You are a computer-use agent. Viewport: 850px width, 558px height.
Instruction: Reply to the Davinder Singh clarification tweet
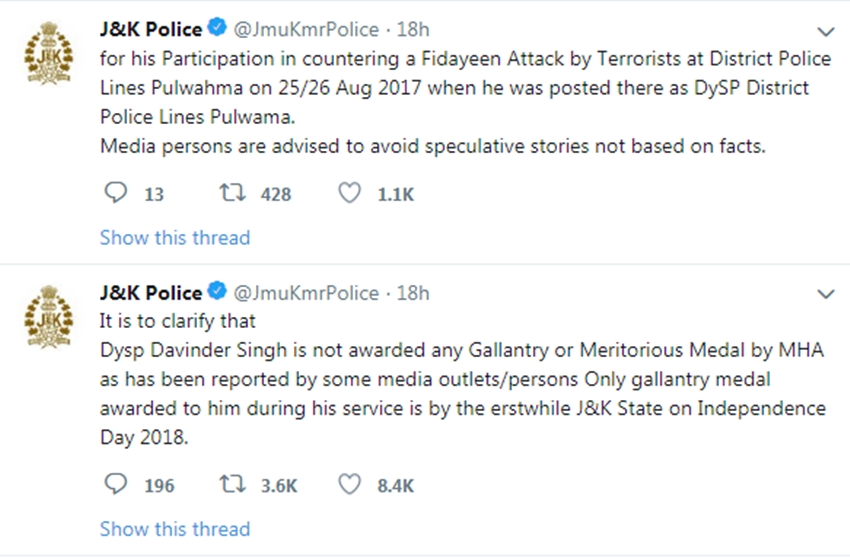tap(115, 484)
